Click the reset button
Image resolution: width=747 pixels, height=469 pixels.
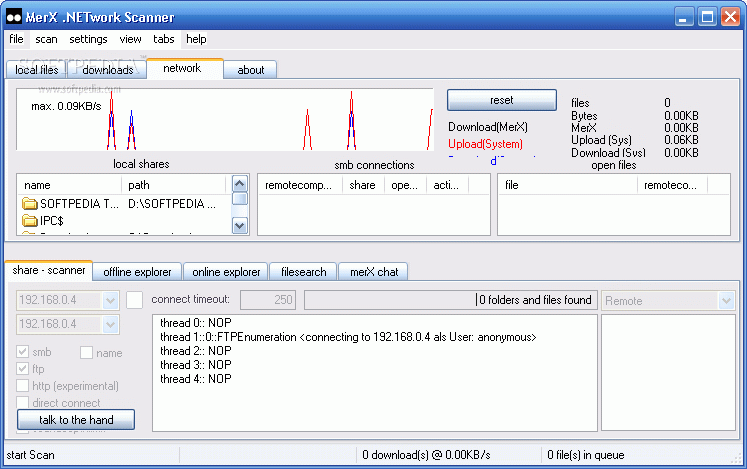(502, 100)
